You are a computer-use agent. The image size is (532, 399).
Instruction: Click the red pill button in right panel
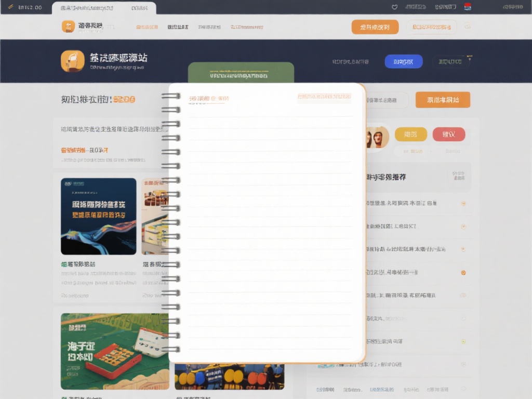tap(449, 135)
